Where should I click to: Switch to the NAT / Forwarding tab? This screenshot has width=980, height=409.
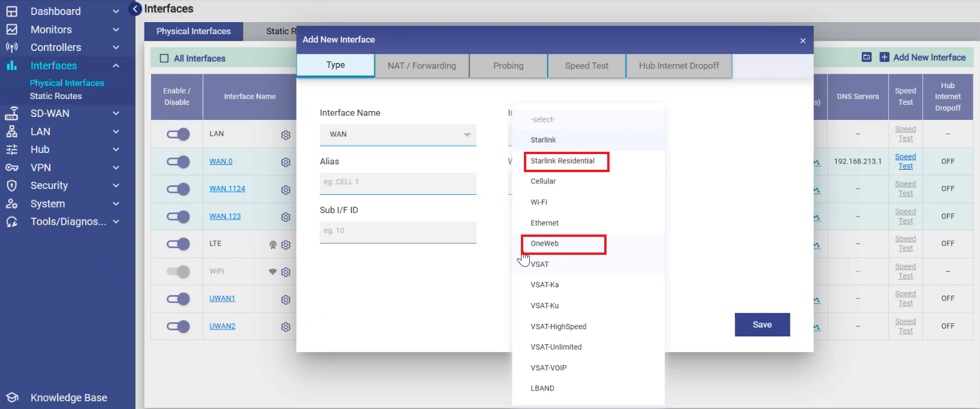tap(422, 66)
